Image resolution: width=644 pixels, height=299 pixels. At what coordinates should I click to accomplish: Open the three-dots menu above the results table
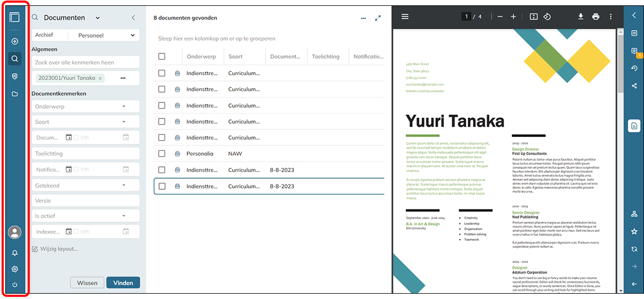(x=363, y=18)
